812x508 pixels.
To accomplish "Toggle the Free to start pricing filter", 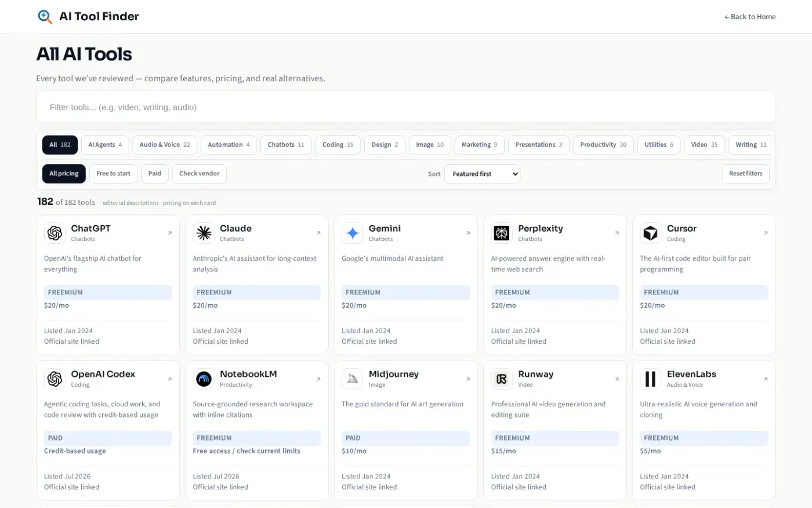I will (x=113, y=174).
